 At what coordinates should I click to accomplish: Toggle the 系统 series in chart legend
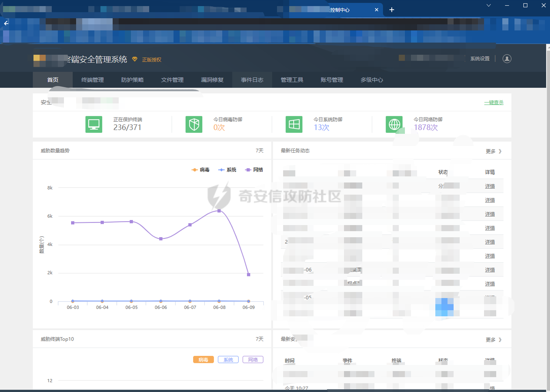point(227,170)
